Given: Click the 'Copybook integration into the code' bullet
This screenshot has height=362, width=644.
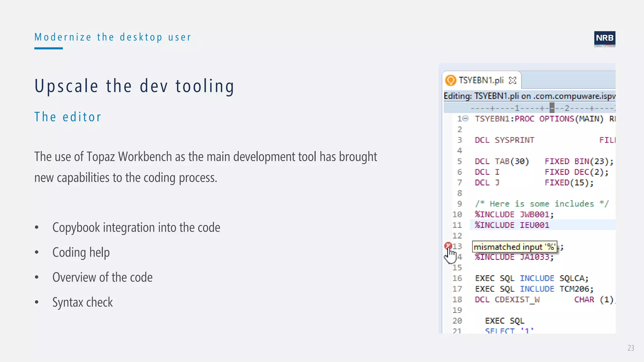Looking at the screenshot, I should pos(136,228).
